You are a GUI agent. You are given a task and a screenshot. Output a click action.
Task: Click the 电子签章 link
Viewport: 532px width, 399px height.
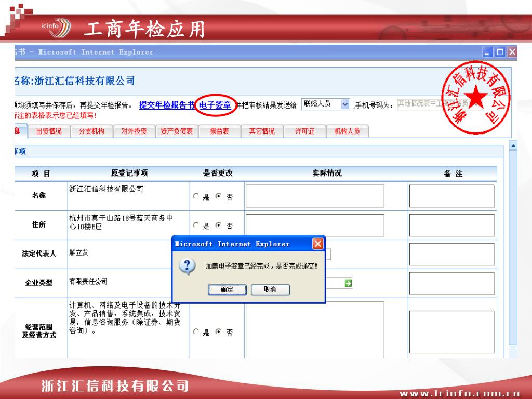[215, 105]
